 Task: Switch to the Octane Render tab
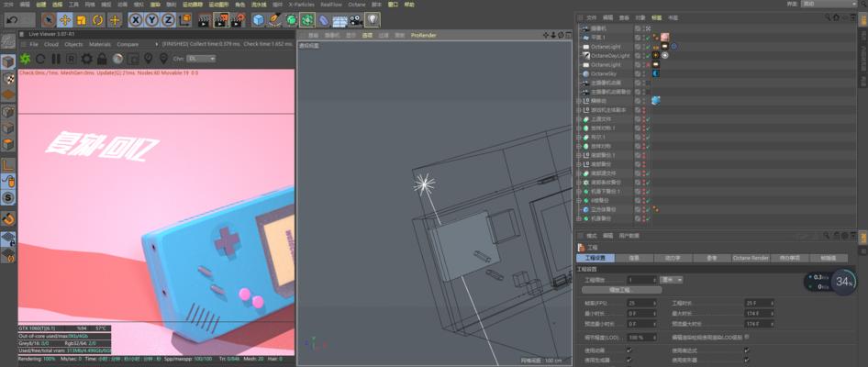pos(751,258)
